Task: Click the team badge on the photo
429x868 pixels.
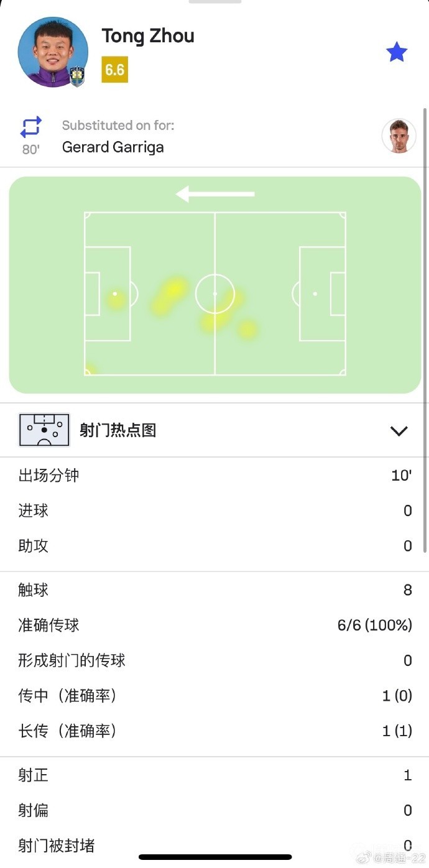Action: tap(78, 76)
